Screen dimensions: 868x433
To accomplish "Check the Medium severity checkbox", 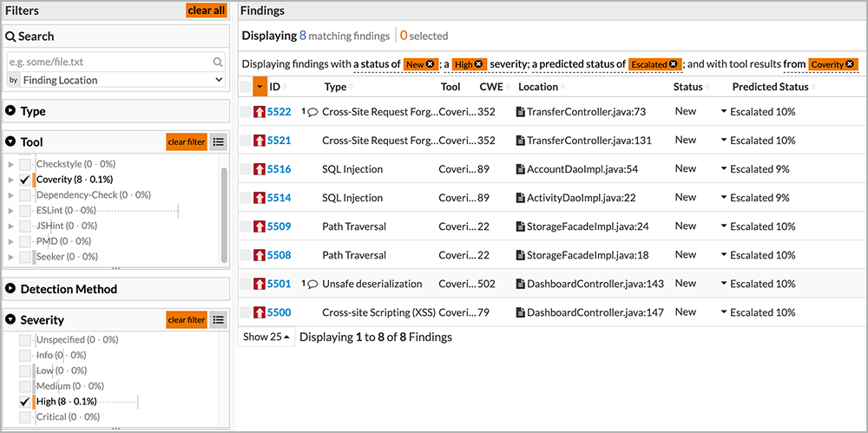I will [x=24, y=386].
